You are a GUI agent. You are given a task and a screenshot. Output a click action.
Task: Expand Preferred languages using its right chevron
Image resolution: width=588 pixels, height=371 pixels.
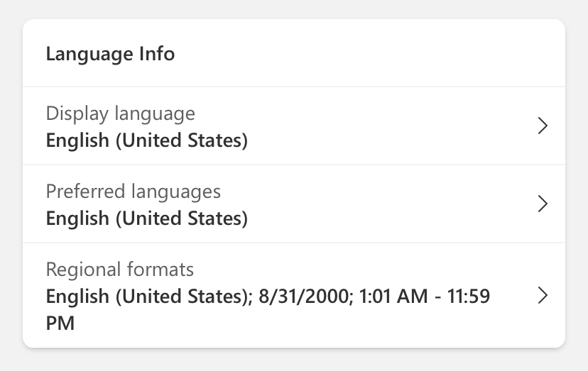[543, 204]
